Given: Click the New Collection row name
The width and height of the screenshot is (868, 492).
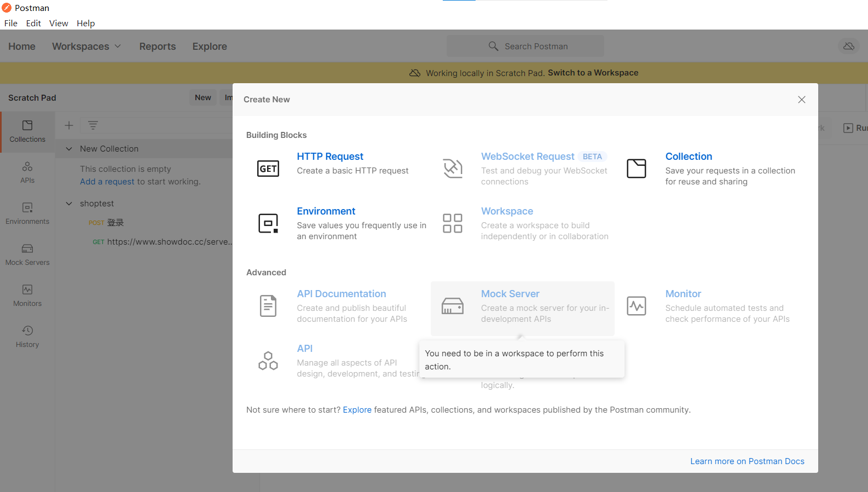Looking at the screenshot, I should point(109,149).
